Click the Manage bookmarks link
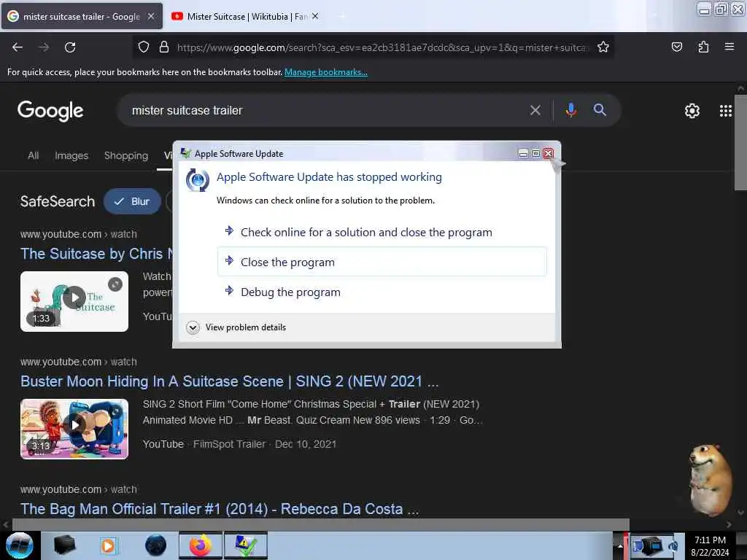 pyautogui.click(x=326, y=72)
